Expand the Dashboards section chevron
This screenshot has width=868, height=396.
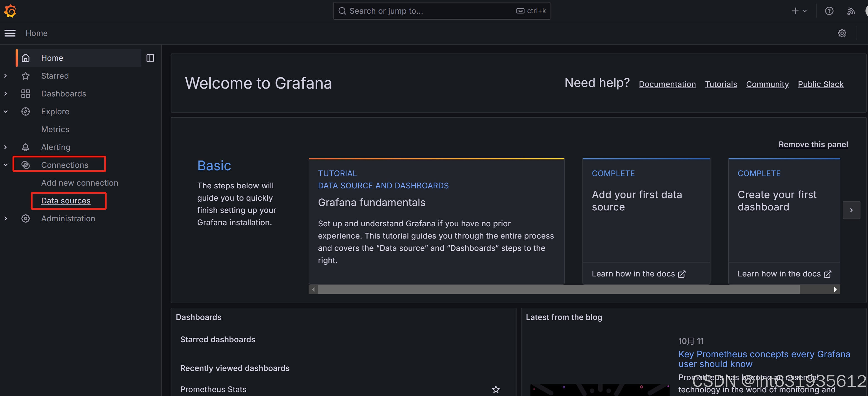coord(6,94)
